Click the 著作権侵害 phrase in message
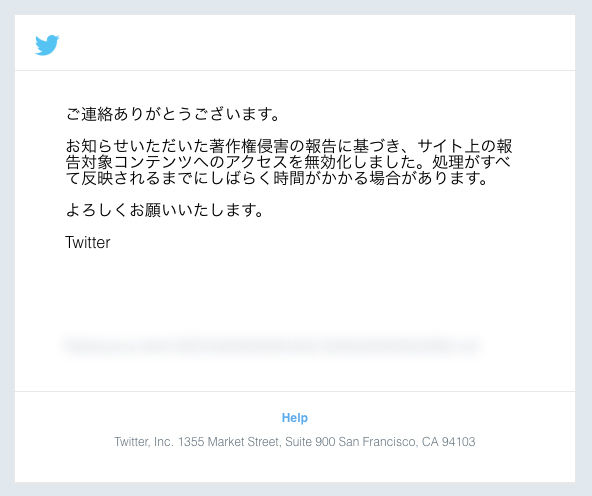This screenshot has width=592, height=496. tap(248, 146)
